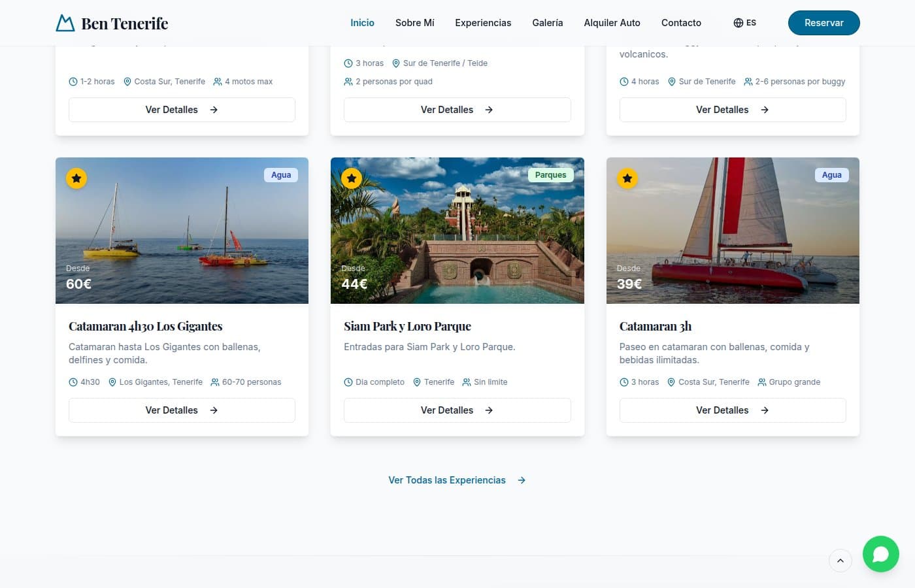Click the scroll-to-top arrow icon

tap(840, 561)
